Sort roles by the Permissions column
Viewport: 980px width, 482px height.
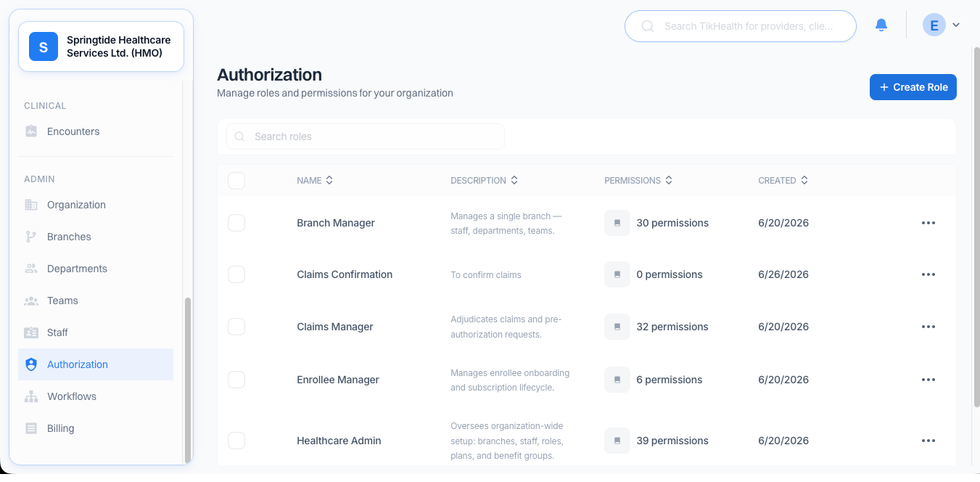(x=638, y=181)
